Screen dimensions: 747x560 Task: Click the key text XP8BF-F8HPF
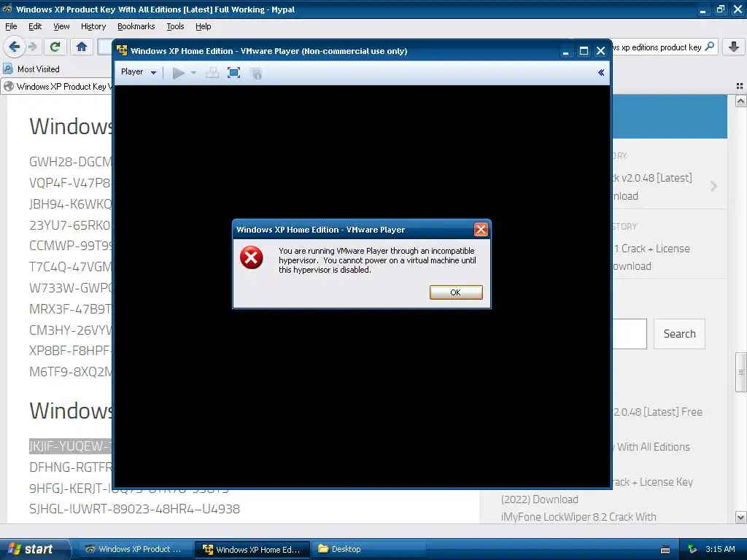(x=70, y=351)
